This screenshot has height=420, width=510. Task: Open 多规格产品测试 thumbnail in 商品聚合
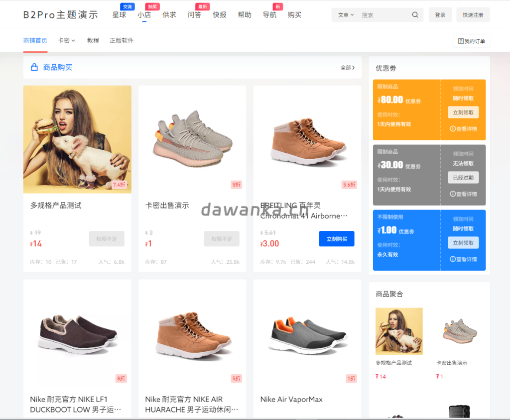pyautogui.click(x=399, y=331)
